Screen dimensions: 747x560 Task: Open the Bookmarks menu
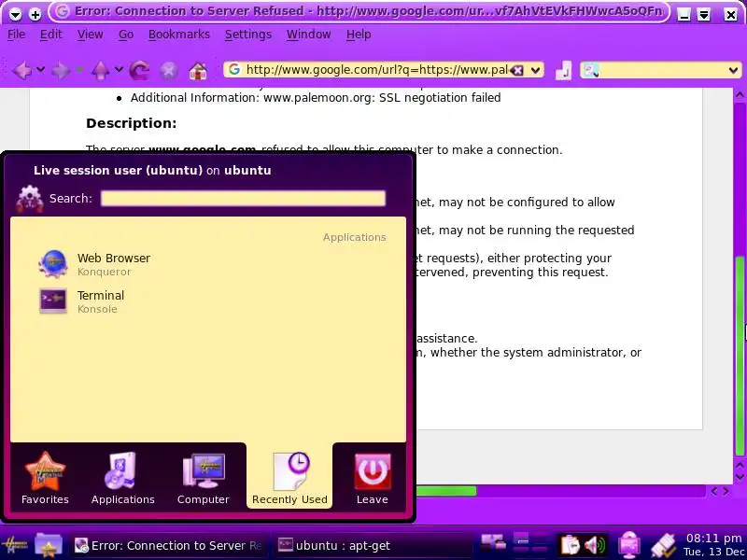tap(179, 35)
